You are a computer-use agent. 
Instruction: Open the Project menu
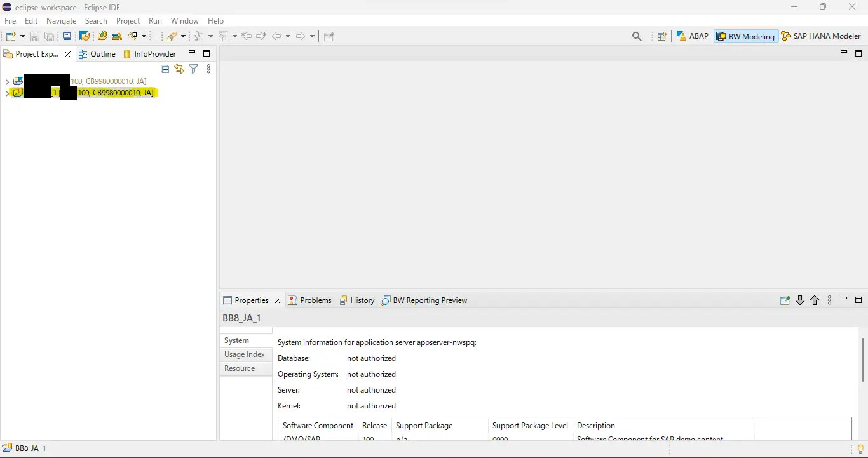(128, 21)
